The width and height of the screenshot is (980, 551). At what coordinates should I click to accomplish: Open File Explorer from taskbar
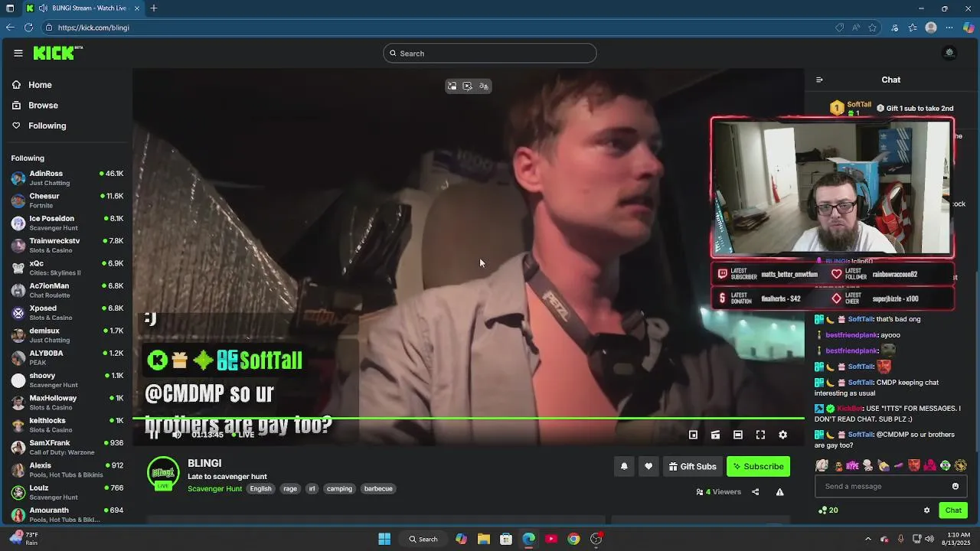pos(484,539)
